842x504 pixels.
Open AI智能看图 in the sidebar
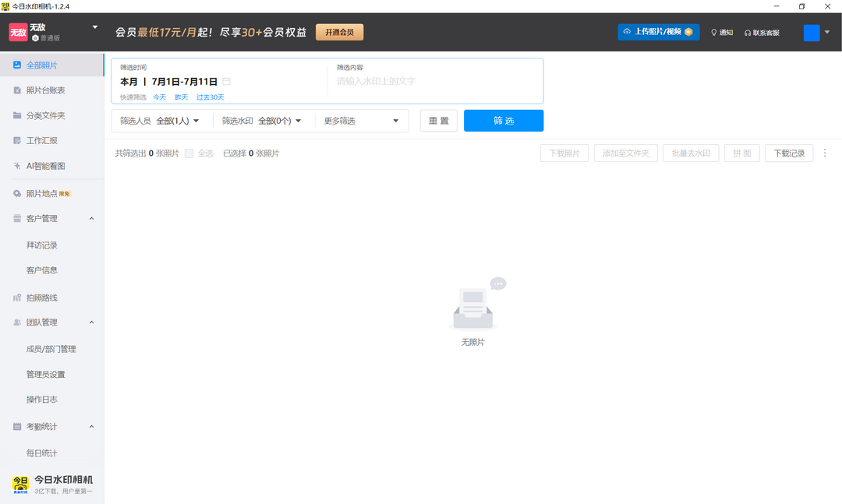(45, 166)
